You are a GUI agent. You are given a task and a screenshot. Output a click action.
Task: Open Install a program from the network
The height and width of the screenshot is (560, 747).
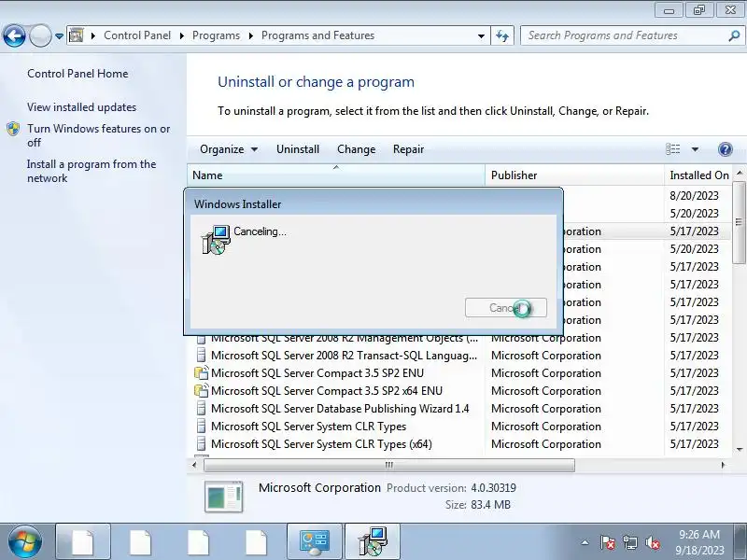92,171
